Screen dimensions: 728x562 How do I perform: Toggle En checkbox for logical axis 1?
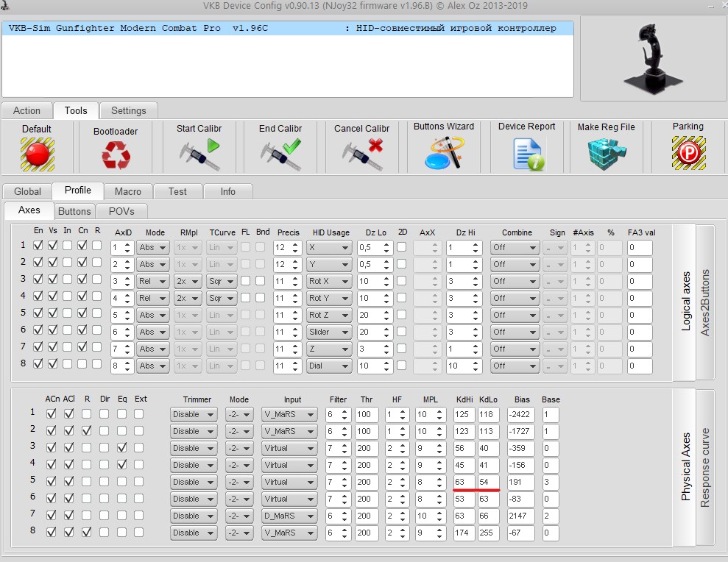tap(38, 246)
